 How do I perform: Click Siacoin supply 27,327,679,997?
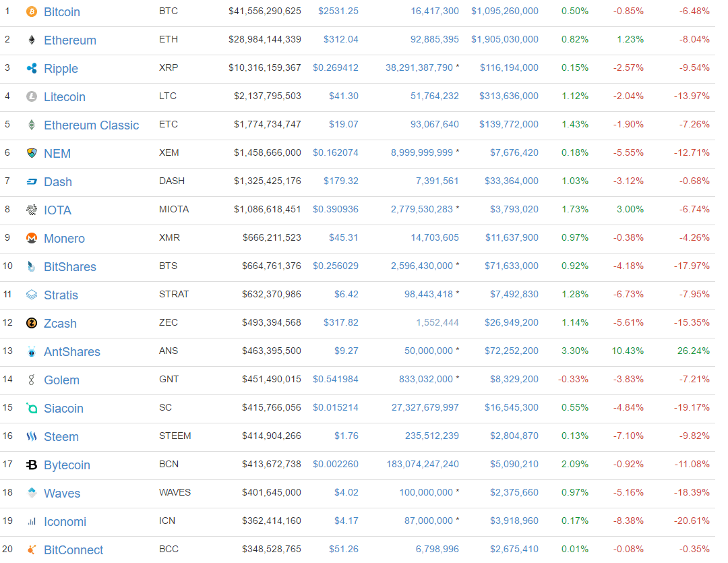point(425,408)
